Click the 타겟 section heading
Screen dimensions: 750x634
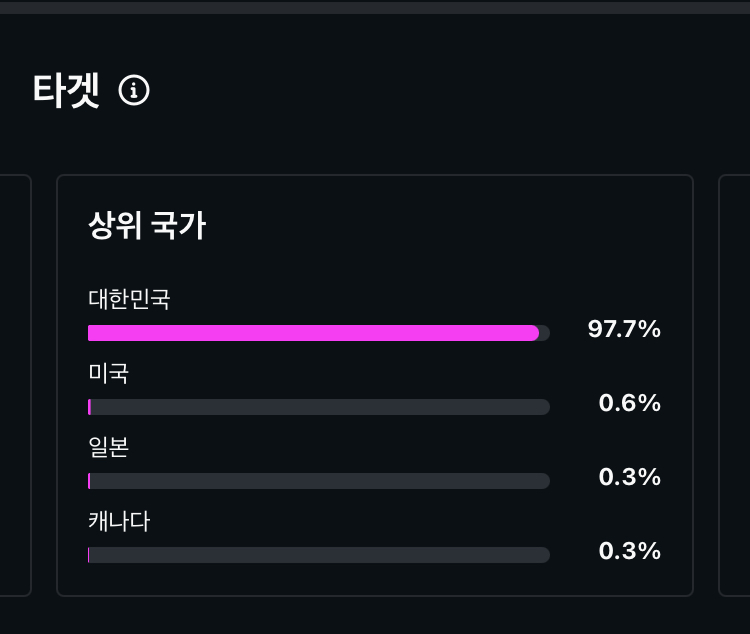click(66, 91)
